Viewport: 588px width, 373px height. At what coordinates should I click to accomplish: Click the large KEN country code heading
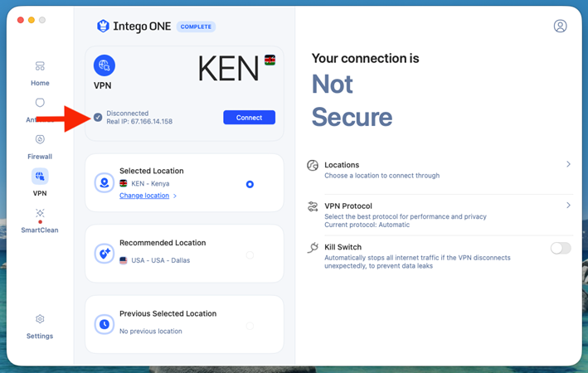coord(228,68)
